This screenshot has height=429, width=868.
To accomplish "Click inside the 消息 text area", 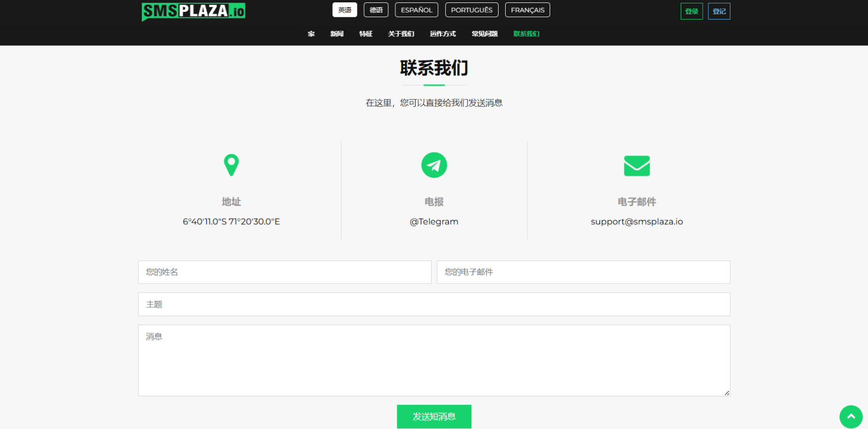I will tap(434, 360).
